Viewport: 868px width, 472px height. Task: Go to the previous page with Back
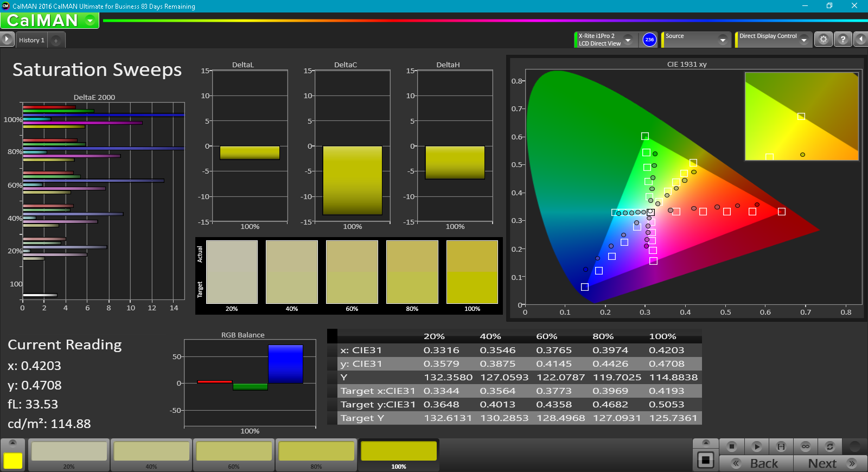[x=756, y=463]
